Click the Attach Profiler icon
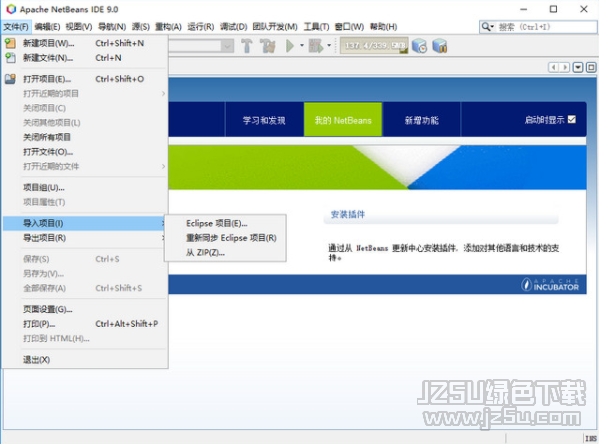Viewport: 599px width, 444px height. point(440,46)
